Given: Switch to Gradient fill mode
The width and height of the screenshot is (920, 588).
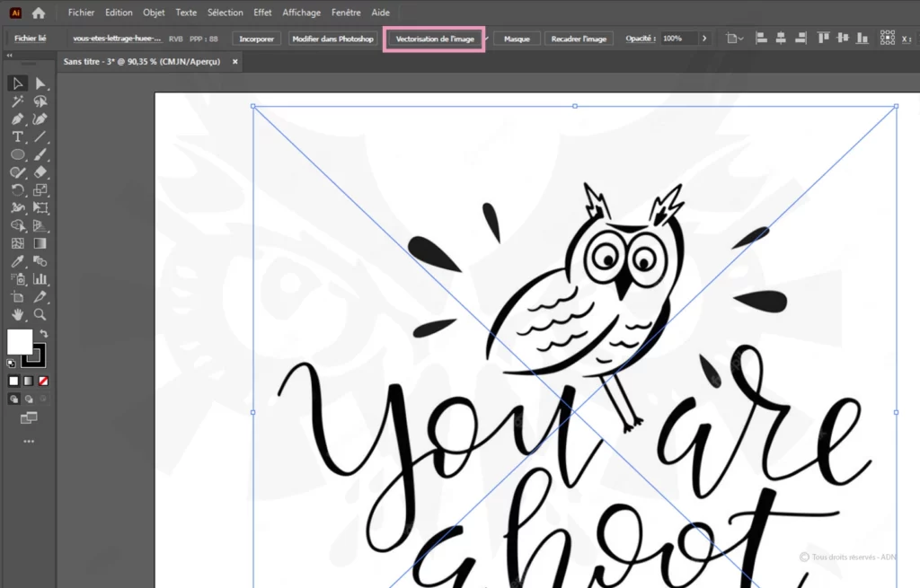Looking at the screenshot, I should 28,381.
